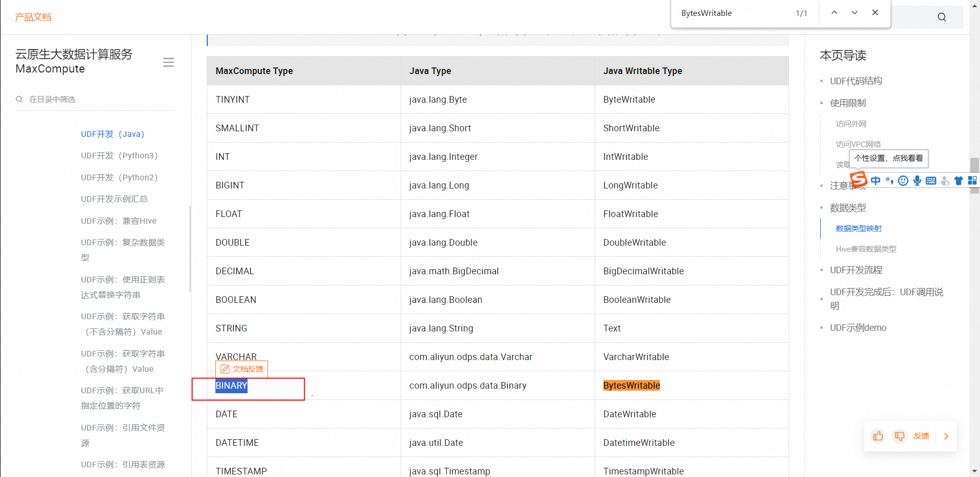Viewport: 980px width, 477px height.
Task: Go to next find result arrow
Action: coord(854,13)
